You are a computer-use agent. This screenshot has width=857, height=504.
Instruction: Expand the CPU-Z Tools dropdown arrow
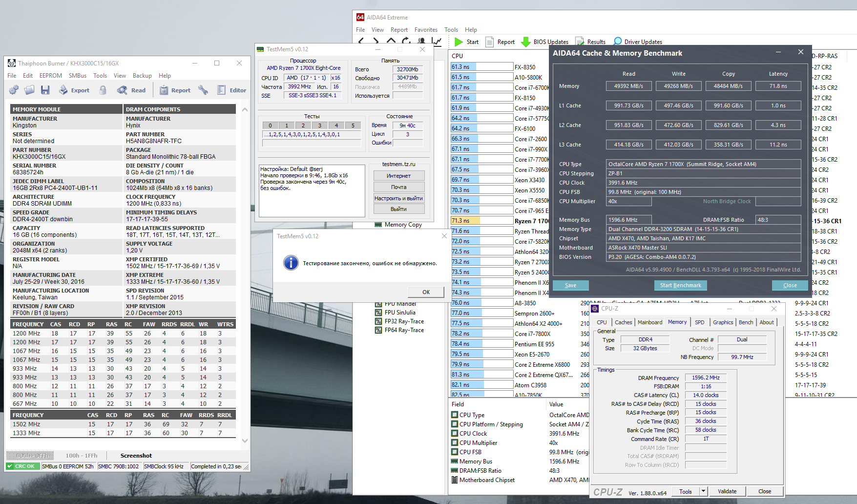click(703, 491)
